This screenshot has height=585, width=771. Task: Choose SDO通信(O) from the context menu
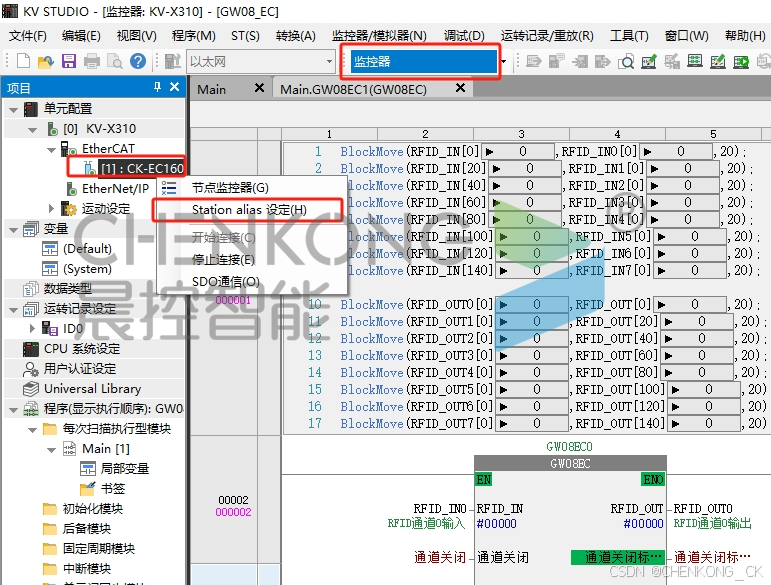[251, 282]
